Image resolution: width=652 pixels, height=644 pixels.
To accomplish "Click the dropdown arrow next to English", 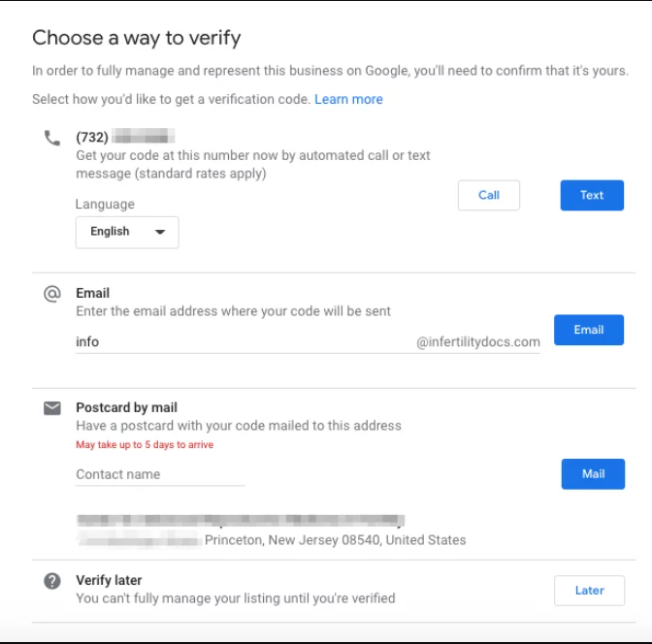I will tap(160, 232).
